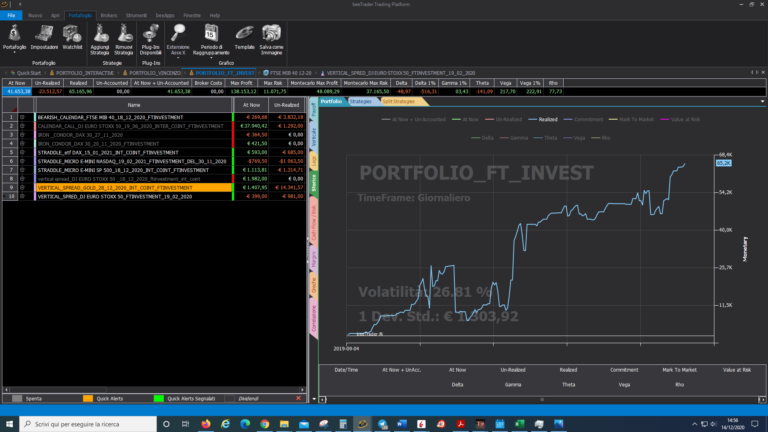Screen dimensions: 768x432
Task: Open the Watchlist tool
Action: 72,37
